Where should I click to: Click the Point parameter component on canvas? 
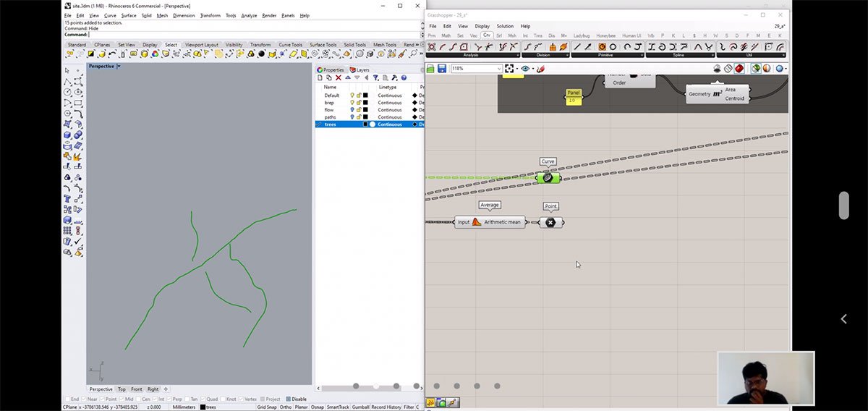pos(550,222)
